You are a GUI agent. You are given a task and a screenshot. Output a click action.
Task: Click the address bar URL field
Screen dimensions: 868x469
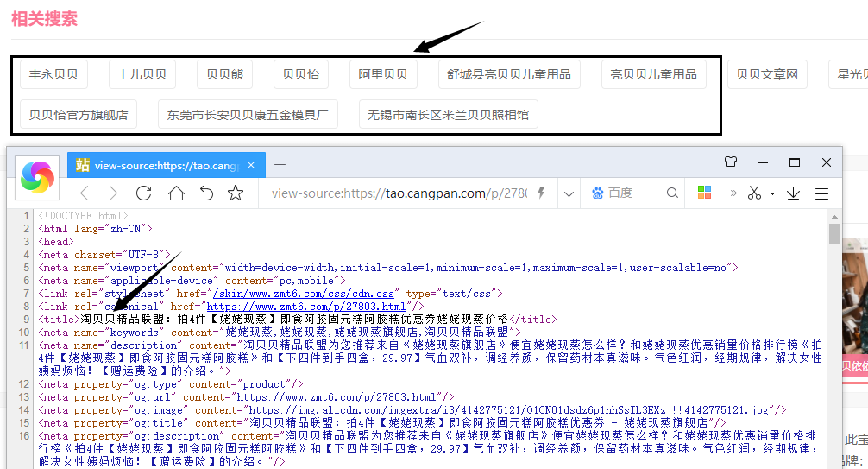coord(399,193)
